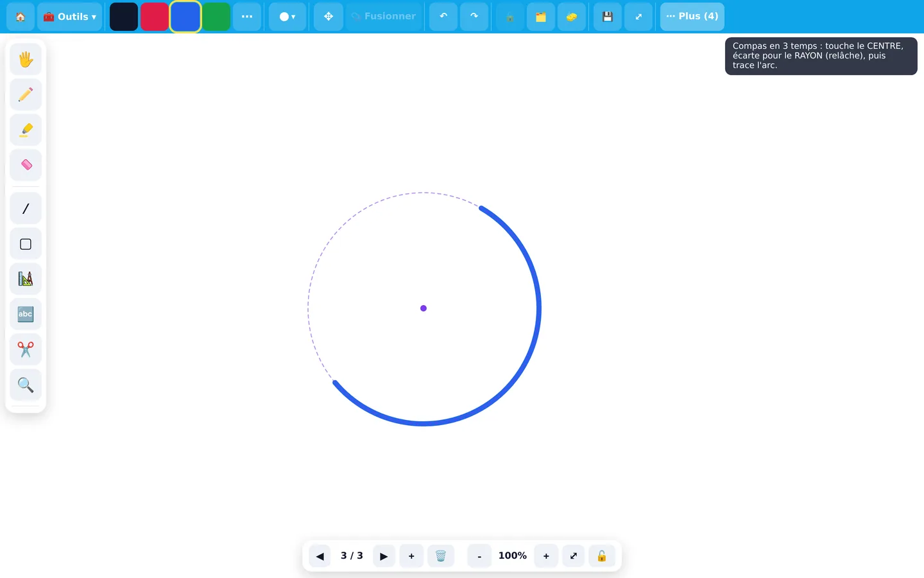924x578 pixels.
Task: Expand the Plus (4) overflow menu
Action: pyautogui.click(x=692, y=17)
